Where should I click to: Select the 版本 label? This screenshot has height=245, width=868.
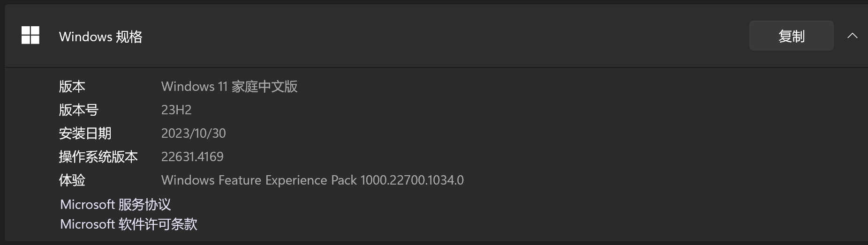(x=72, y=86)
